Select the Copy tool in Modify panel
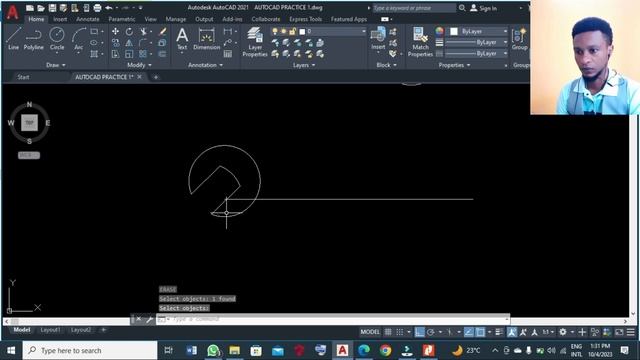 coord(116,42)
